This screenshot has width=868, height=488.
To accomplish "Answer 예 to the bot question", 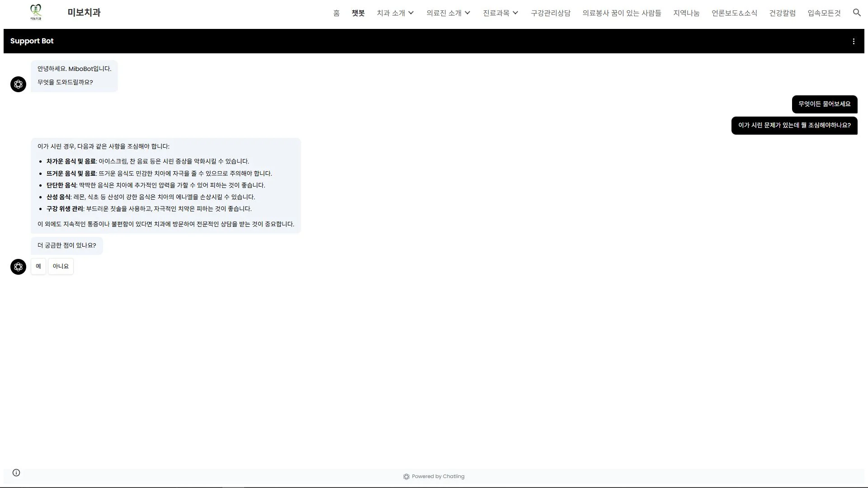I will coord(38,267).
